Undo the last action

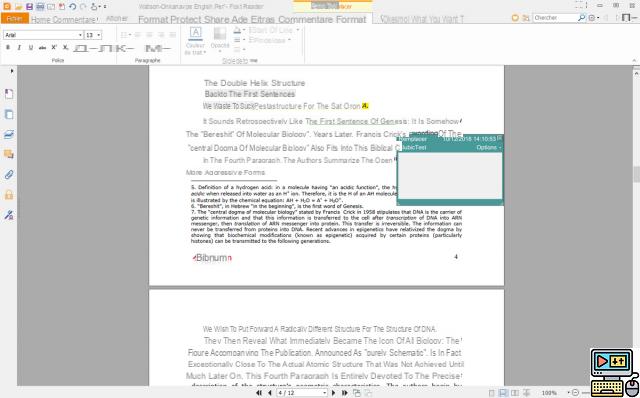[x=73, y=7]
